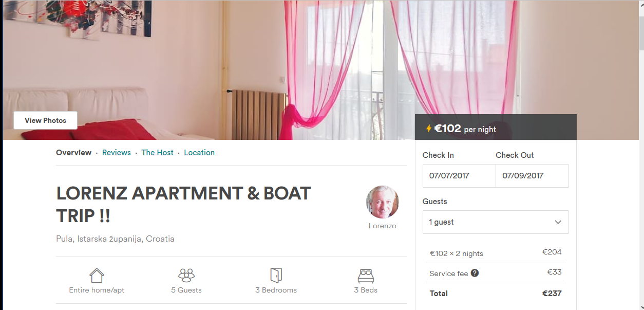Viewport: 644px width, 310px height.
Task: Jump to the Reviews section
Action: coord(117,153)
